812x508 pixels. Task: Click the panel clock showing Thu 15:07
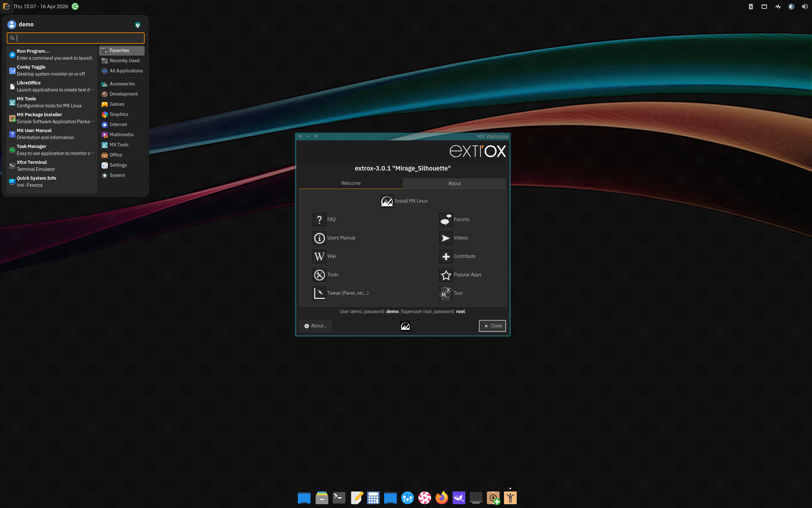click(x=41, y=6)
